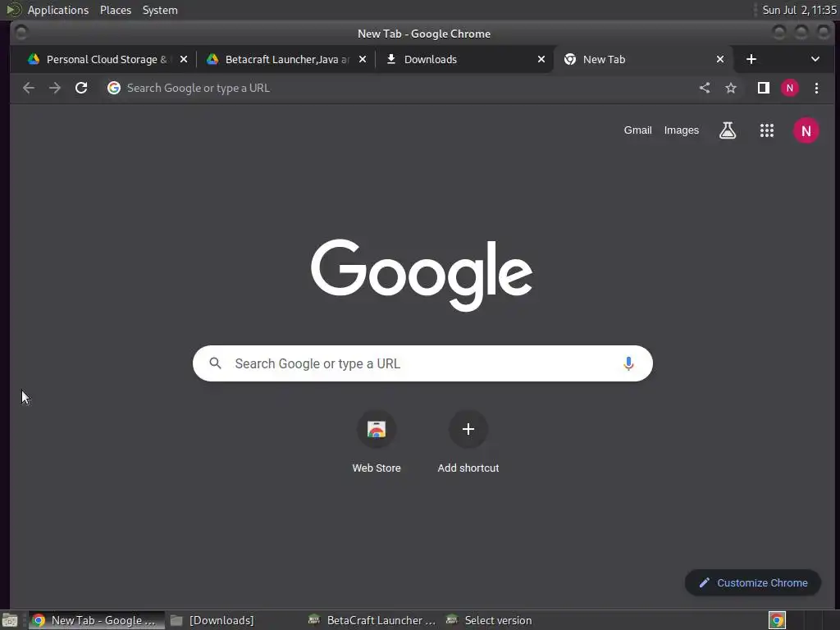Reload the current page
The height and width of the screenshot is (630, 840).
coord(81,88)
